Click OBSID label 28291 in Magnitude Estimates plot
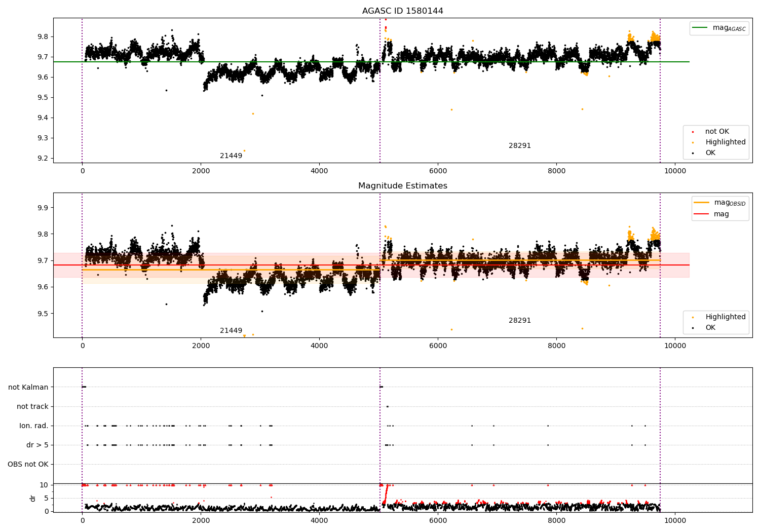 [x=520, y=321]
